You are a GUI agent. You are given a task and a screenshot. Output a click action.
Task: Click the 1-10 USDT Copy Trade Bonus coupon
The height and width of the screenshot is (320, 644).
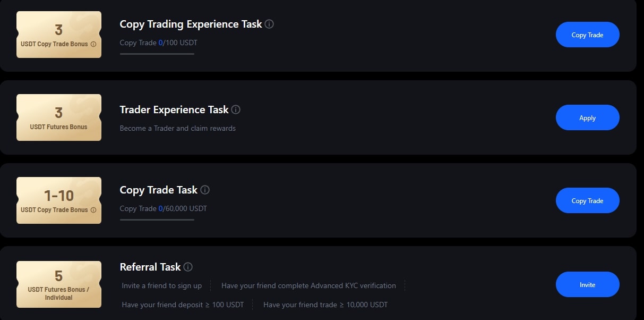click(58, 200)
